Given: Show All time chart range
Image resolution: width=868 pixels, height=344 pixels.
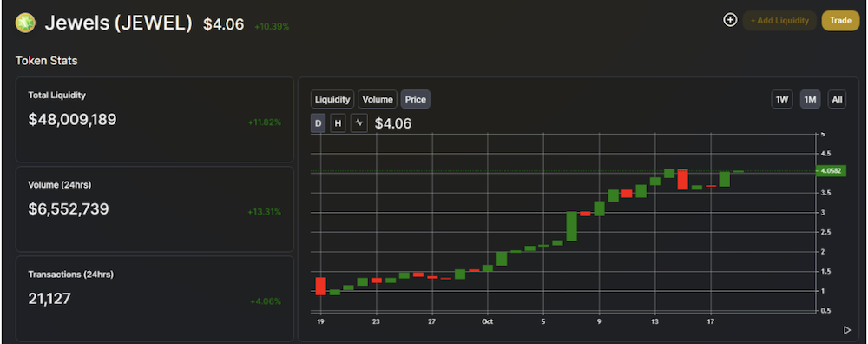Looking at the screenshot, I should [x=837, y=100].
